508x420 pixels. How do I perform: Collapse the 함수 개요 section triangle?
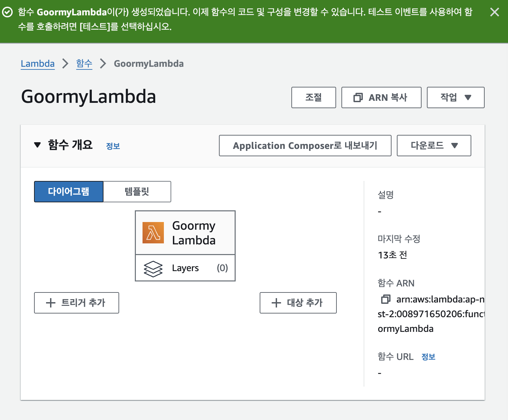[37, 145]
